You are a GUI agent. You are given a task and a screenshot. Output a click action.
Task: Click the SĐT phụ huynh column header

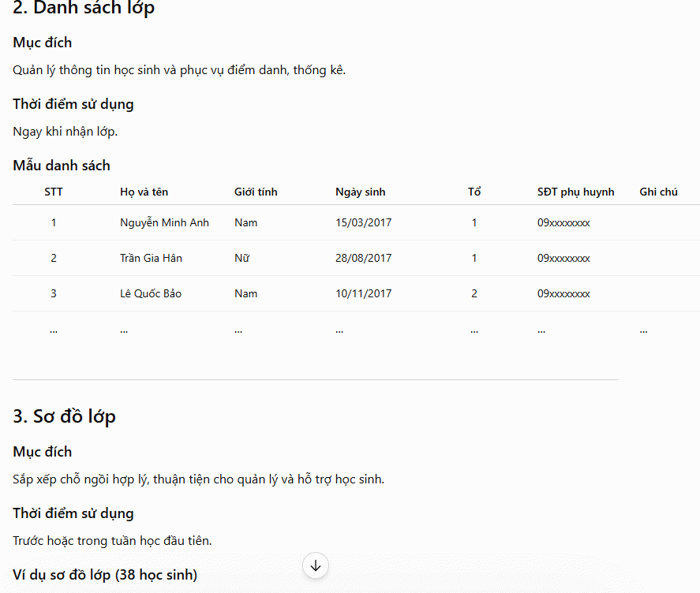575,192
